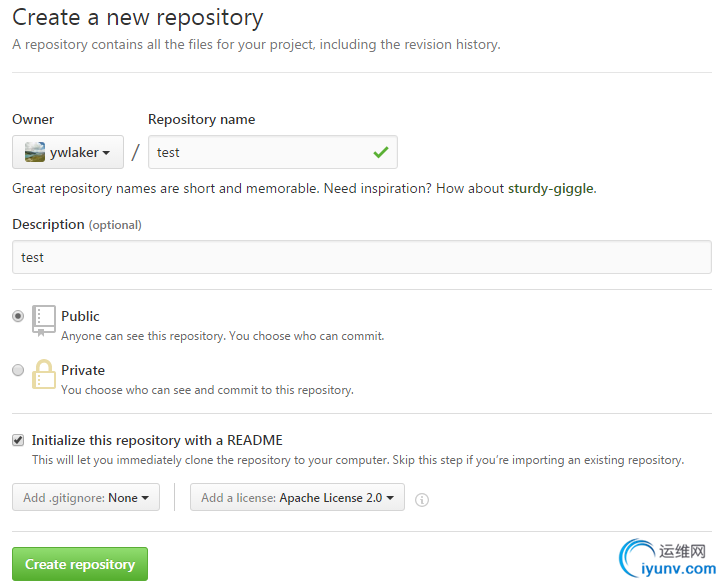Image resolution: width=722 pixels, height=585 pixels.
Task: Click the Create a new repository heading
Action: (x=138, y=18)
